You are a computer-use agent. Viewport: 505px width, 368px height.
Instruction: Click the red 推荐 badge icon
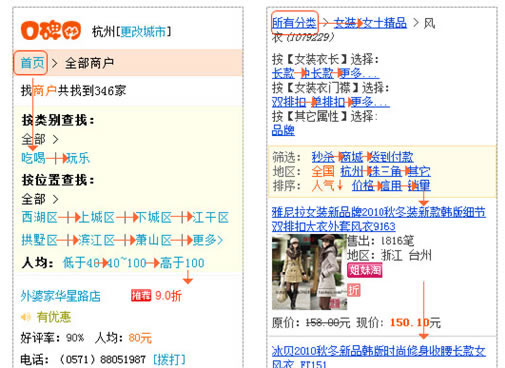[x=141, y=295]
